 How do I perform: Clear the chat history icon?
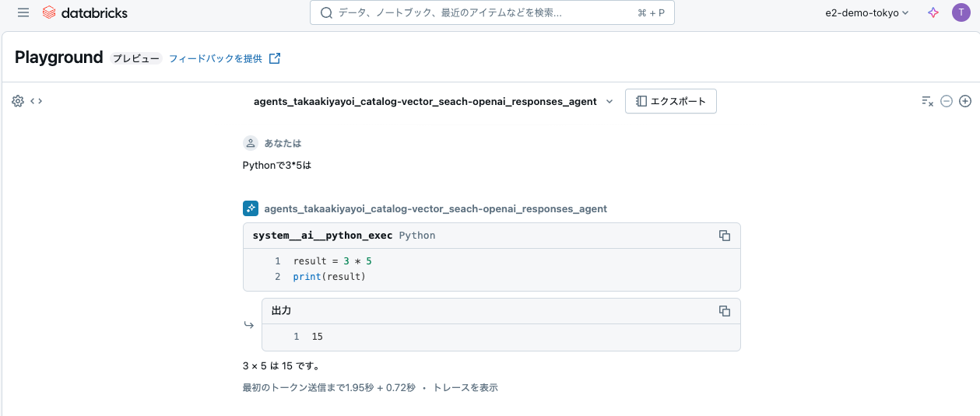point(927,101)
